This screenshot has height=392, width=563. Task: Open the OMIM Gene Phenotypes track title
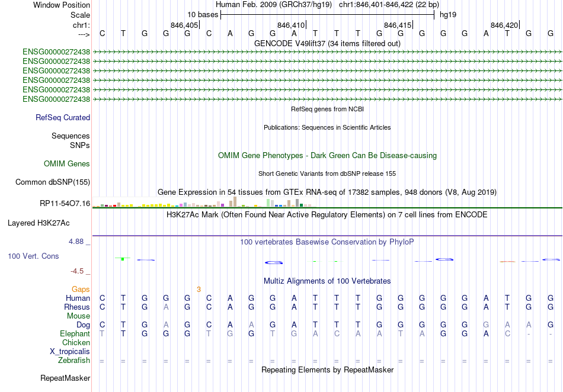point(327,155)
